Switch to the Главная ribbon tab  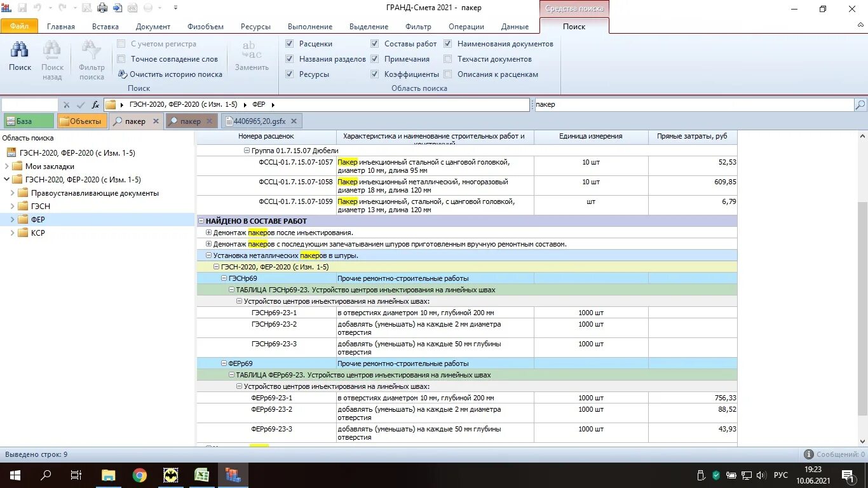click(x=61, y=27)
